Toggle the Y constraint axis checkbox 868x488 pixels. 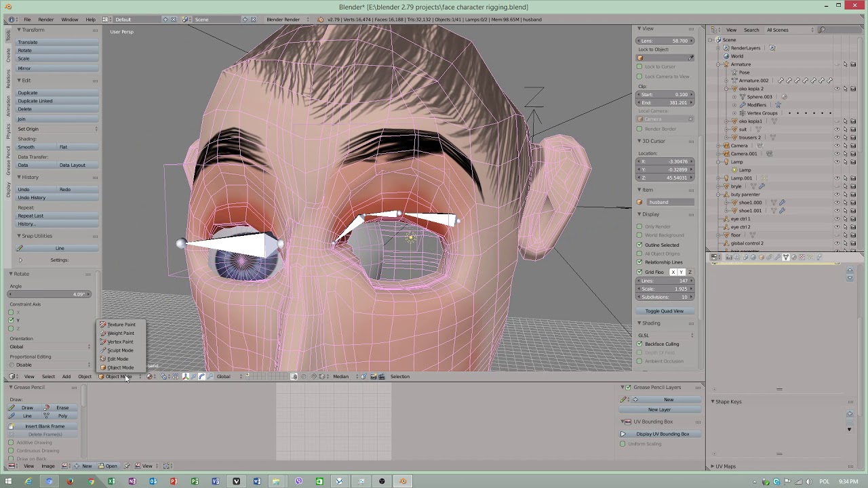(11, 320)
